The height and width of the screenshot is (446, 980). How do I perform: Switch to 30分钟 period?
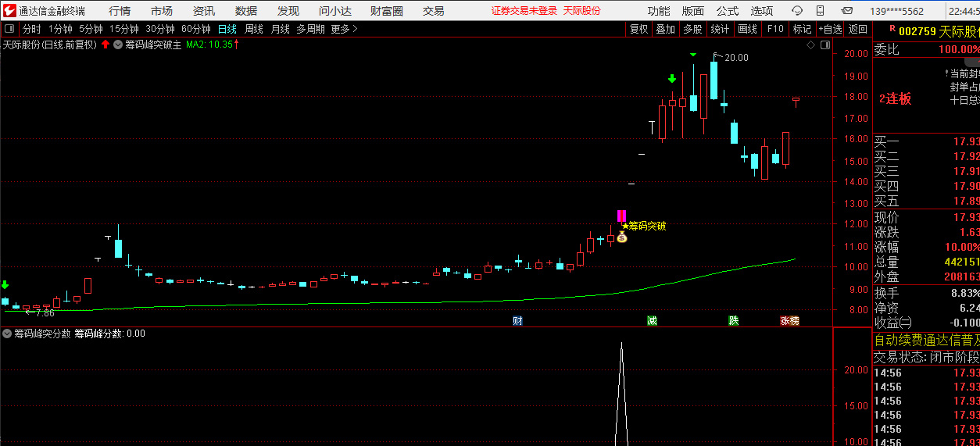(160, 29)
